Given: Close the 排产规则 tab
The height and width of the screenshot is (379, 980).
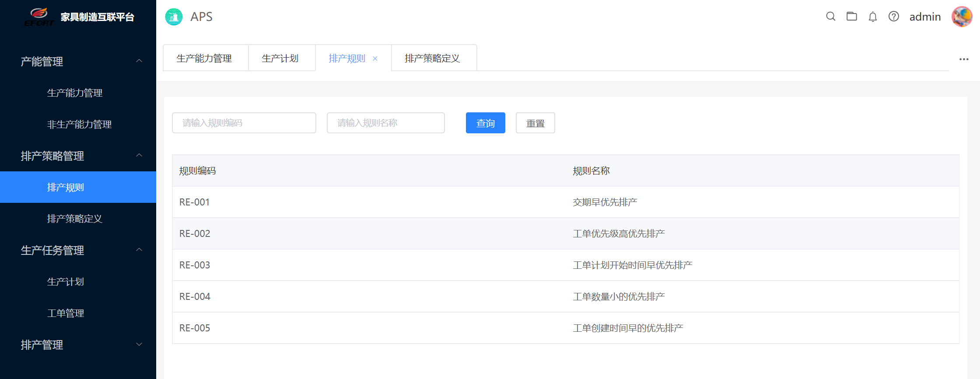Looking at the screenshot, I should (x=375, y=59).
